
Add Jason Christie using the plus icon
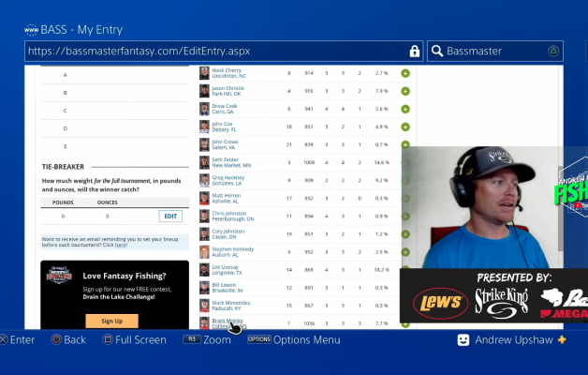[x=405, y=91]
